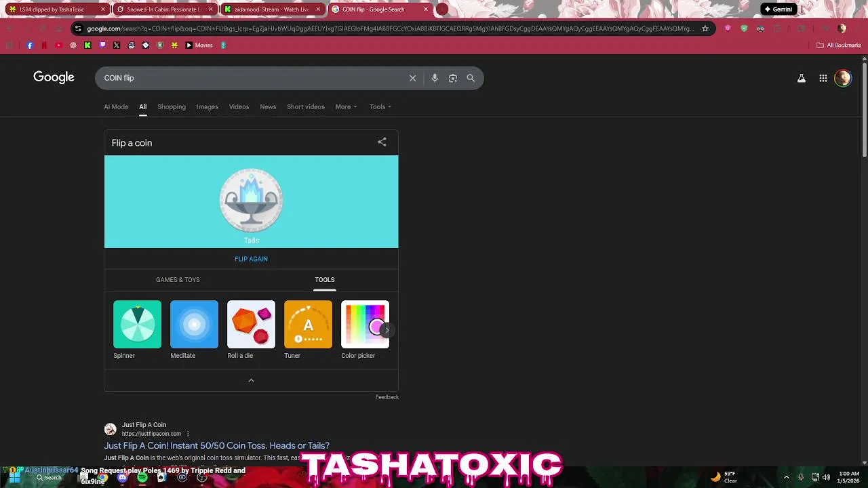Image resolution: width=868 pixels, height=488 pixels.
Task: Click the Windows Start button
Action: point(14,477)
